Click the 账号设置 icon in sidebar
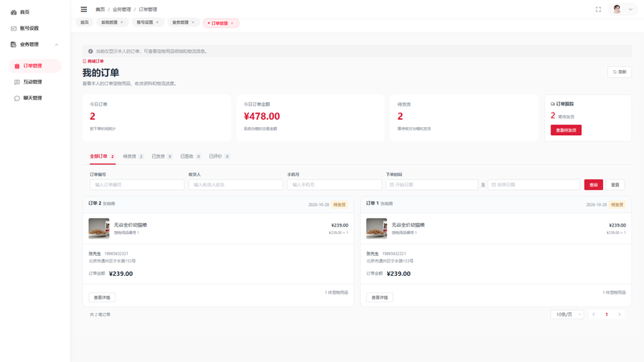The image size is (644, 362). coord(14,28)
